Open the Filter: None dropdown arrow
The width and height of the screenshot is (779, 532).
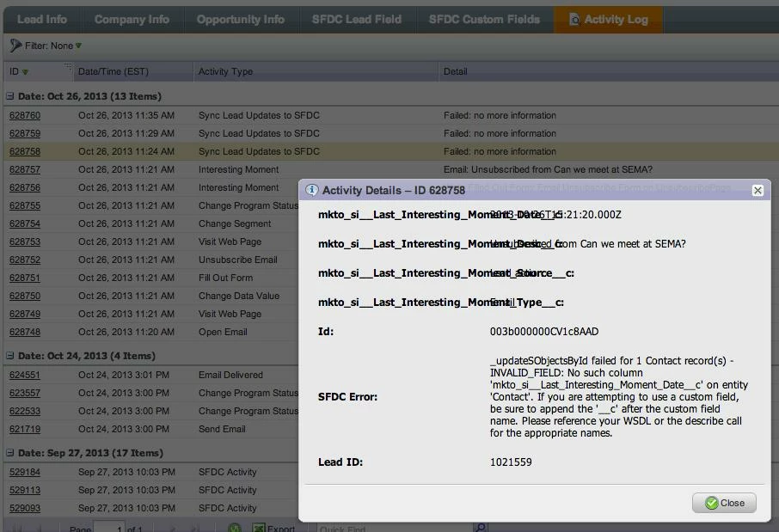(x=78, y=46)
